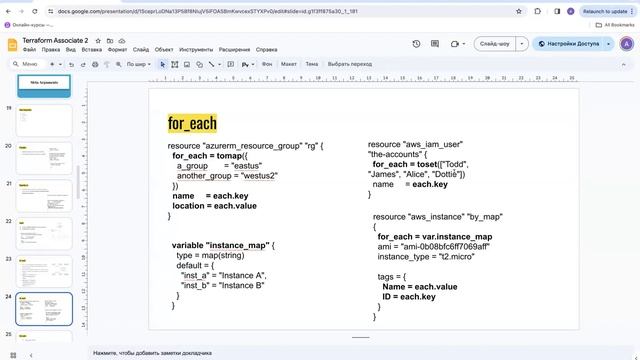Collapse the toolbar with the chevron

(x=623, y=64)
